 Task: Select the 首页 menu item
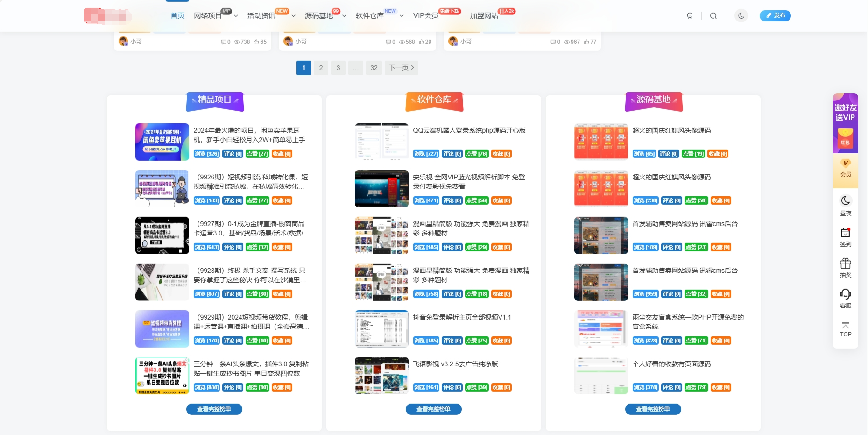[177, 15]
